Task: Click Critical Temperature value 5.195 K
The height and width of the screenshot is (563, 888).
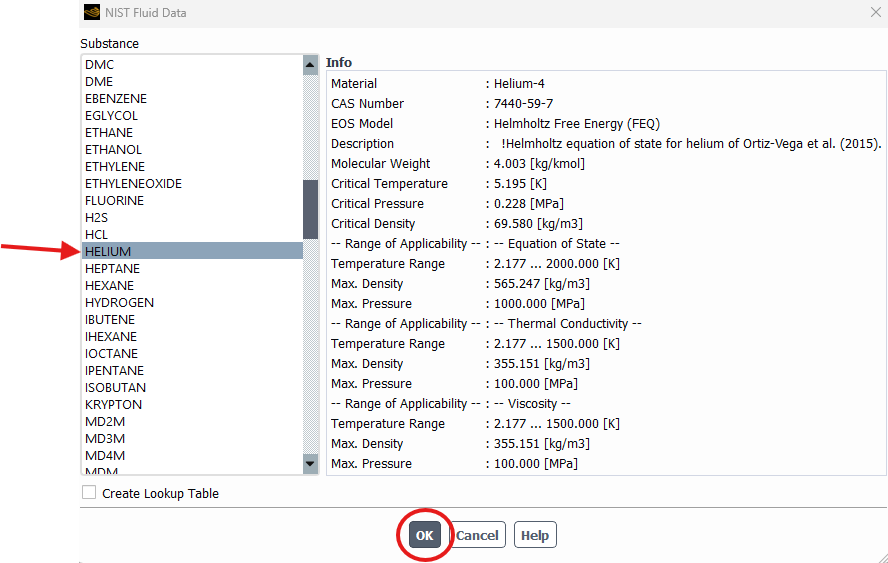Action: coord(520,184)
